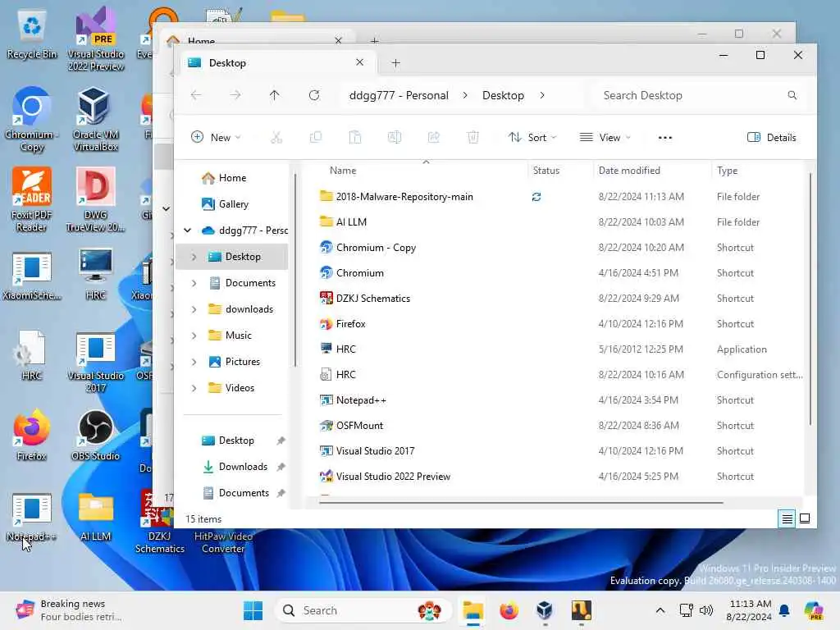The image size is (840, 630).
Task: Open Firefox from the taskbar
Action: tap(509, 610)
